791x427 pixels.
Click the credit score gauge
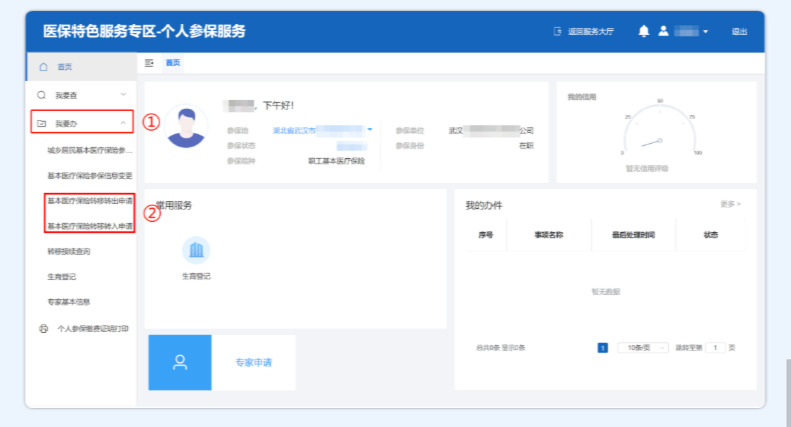660,127
